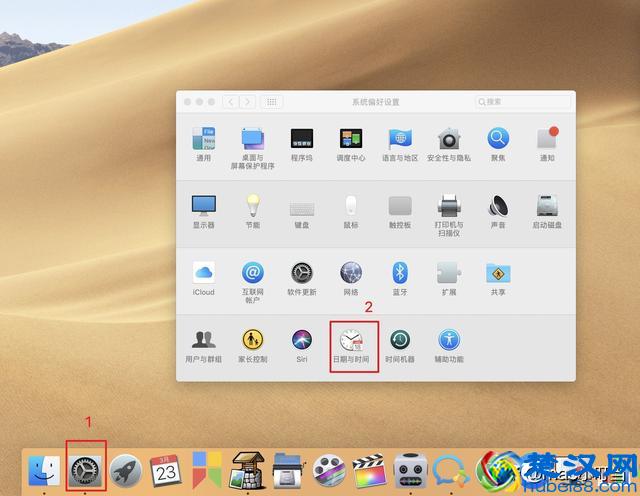Open iCloud preferences
The image size is (640, 496).
(204, 278)
